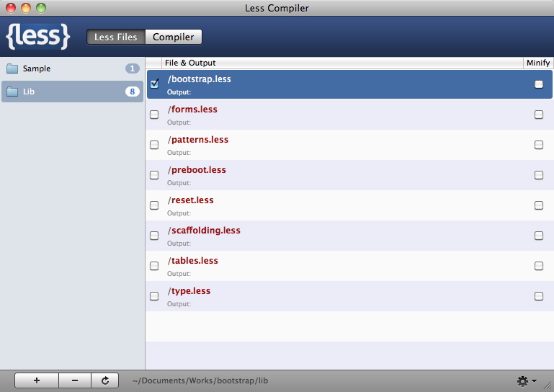
Task: Check the type.less file checkbox
Action: 154,296
